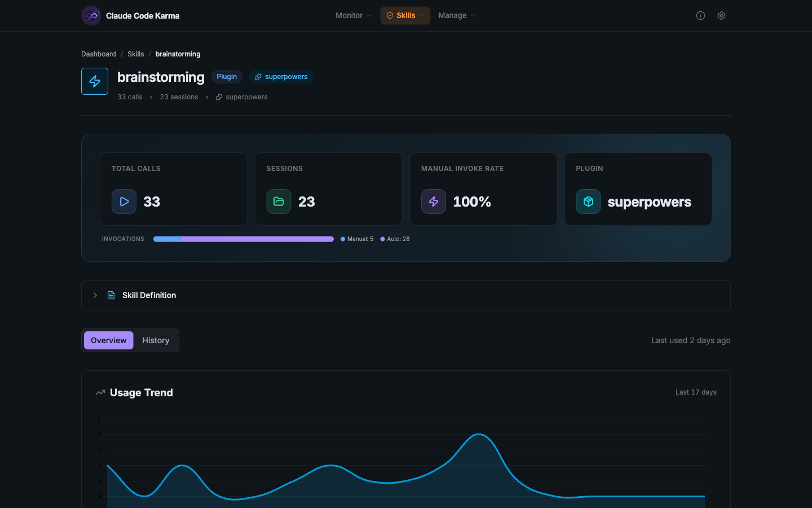Go to Dashboard breadcrumb link
Viewport: 812px width, 508px height.
click(99, 54)
